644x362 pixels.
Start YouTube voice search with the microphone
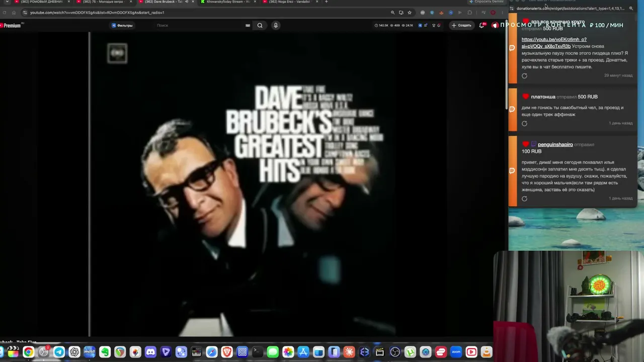(276, 25)
